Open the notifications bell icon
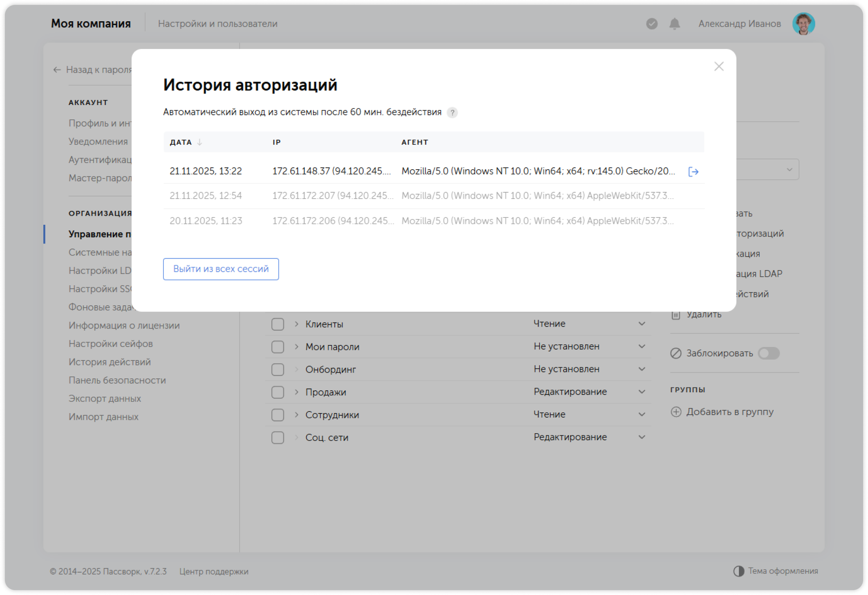 click(x=674, y=24)
